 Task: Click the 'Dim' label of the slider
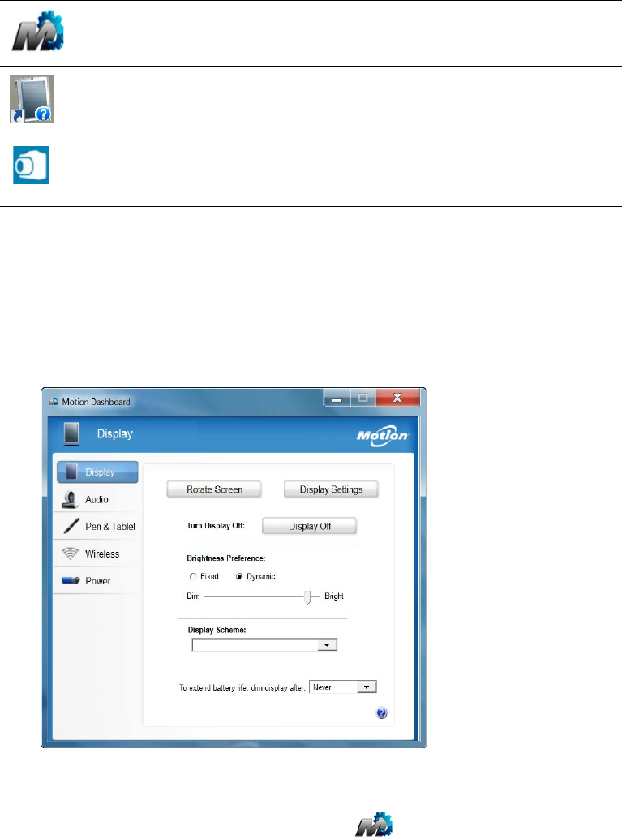(193, 597)
